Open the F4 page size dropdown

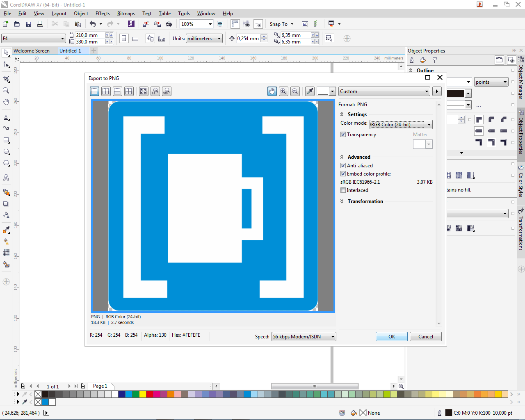34,39
